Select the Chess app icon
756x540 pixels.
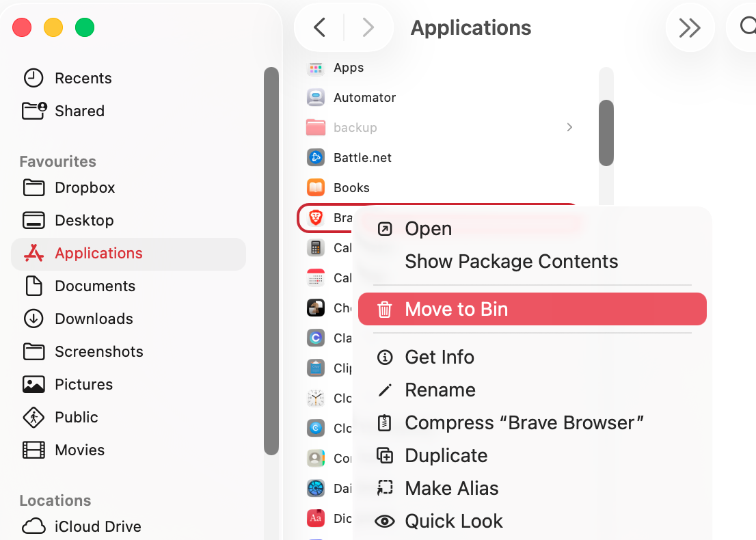point(316,308)
